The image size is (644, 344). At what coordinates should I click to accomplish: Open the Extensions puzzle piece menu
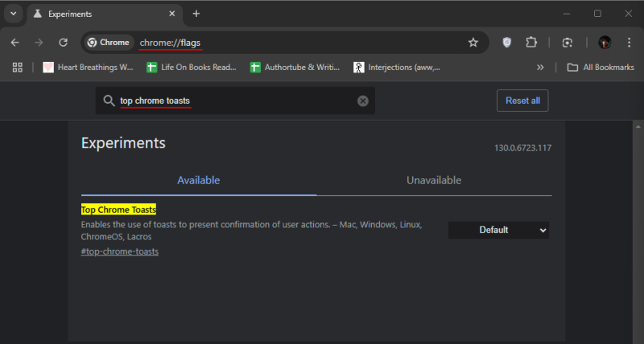[531, 43]
